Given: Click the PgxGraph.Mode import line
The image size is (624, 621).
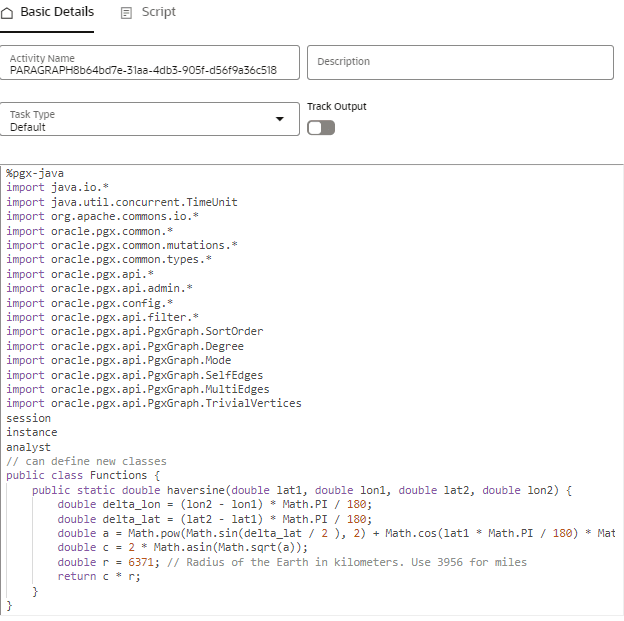Looking at the screenshot, I should tap(119, 361).
